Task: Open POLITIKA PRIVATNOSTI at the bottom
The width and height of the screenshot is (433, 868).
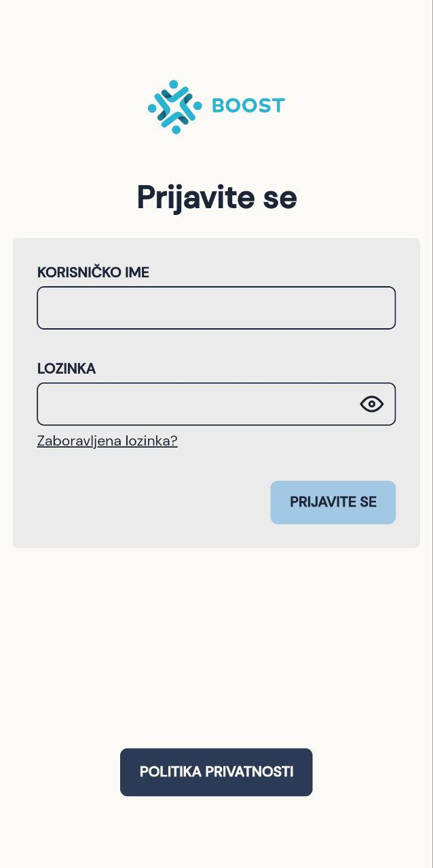Action: [x=216, y=772]
